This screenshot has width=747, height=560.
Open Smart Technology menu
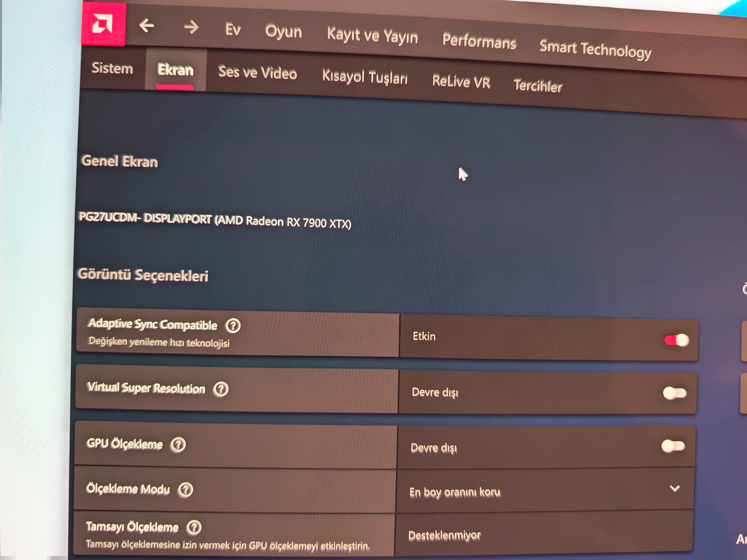pyautogui.click(x=595, y=50)
